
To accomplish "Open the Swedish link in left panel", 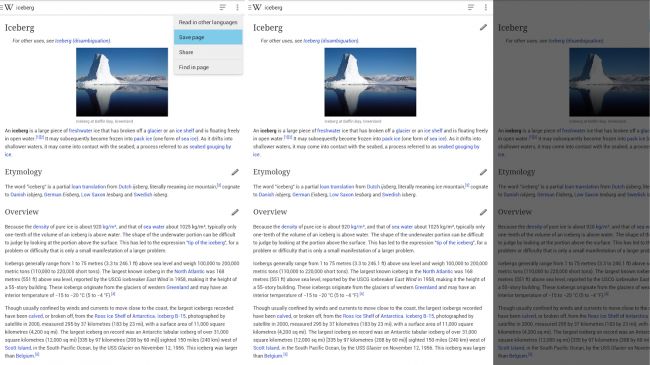I will tap(143, 195).
